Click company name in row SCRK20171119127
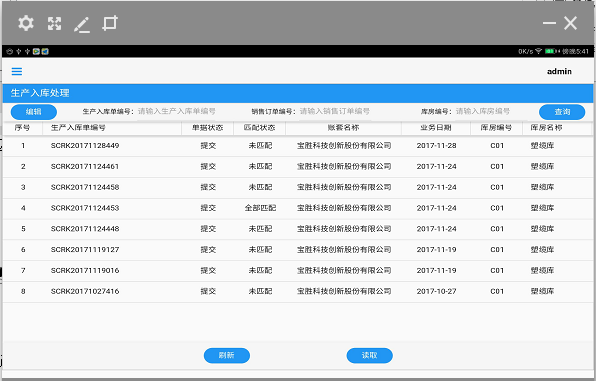 tap(344, 250)
